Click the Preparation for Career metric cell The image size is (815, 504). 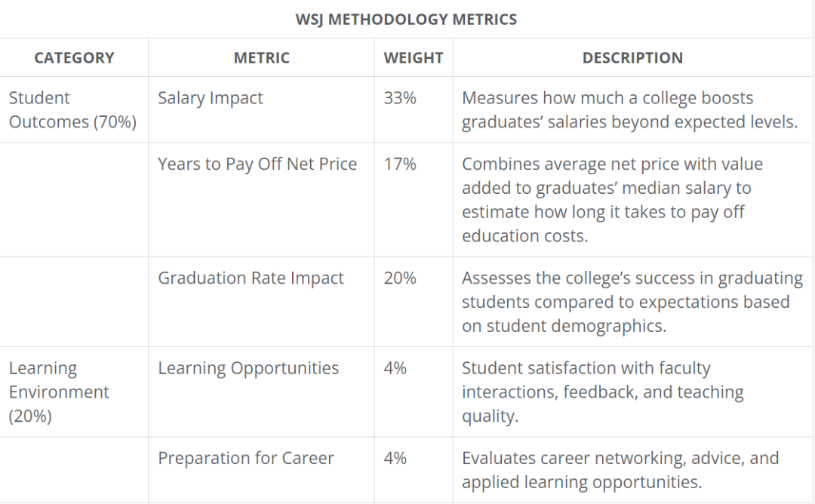point(246,458)
